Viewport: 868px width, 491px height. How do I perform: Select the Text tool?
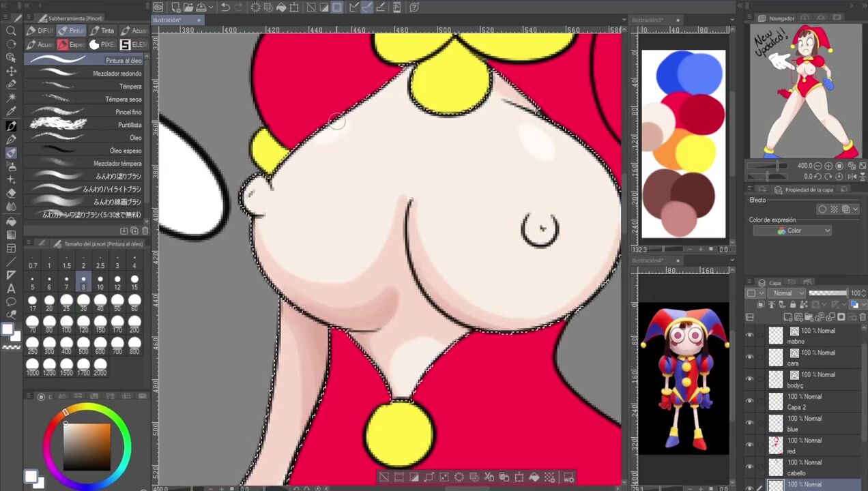pyautogui.click(x=11, y=288)
